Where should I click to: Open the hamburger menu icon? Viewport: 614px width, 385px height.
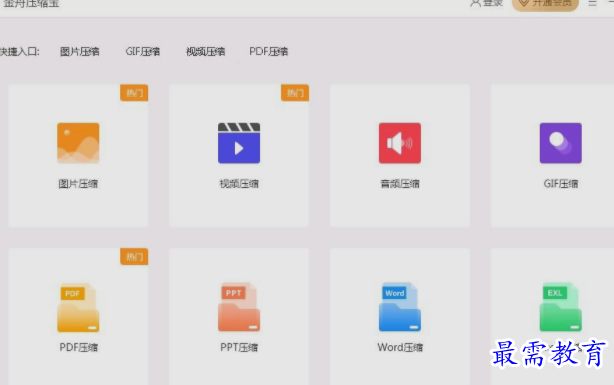point(592,3)
